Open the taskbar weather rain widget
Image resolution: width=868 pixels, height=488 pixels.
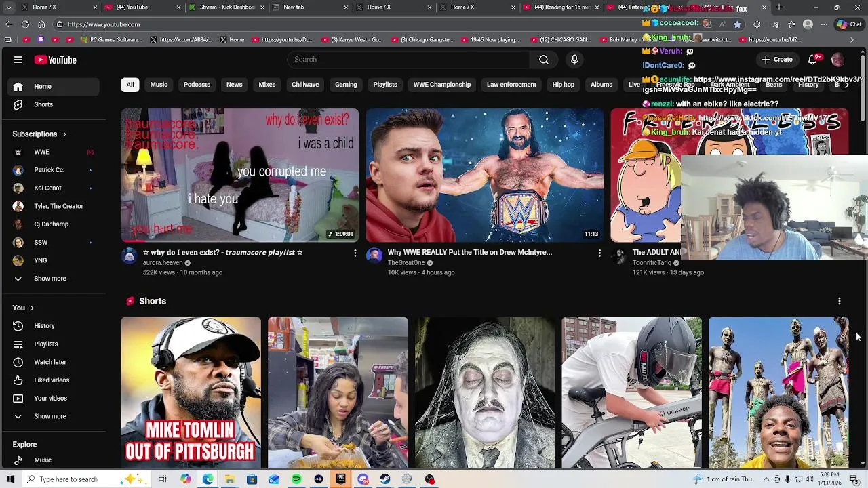722,479
